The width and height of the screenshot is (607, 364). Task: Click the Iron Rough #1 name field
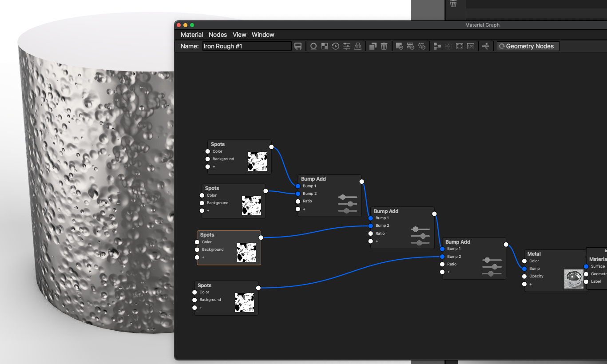(247, 46)
